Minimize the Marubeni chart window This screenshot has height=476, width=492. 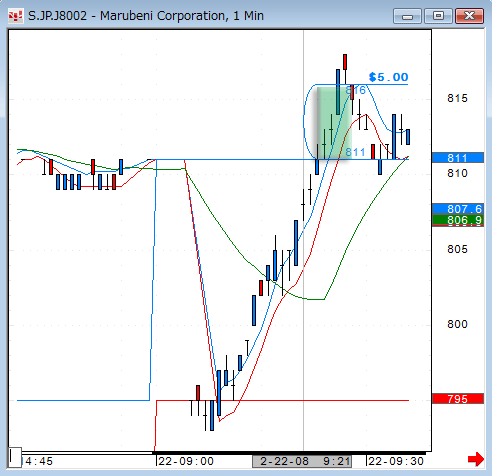click(407, 16)
